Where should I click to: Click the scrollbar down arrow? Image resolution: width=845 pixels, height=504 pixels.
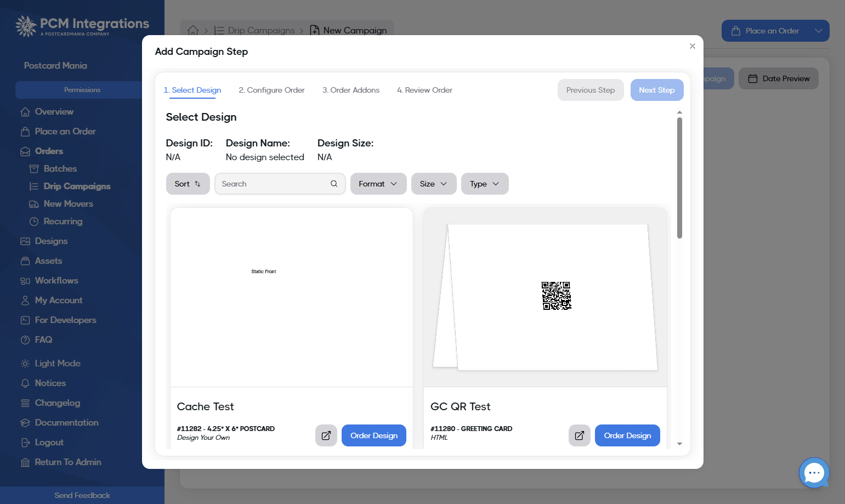click(679, 444)
